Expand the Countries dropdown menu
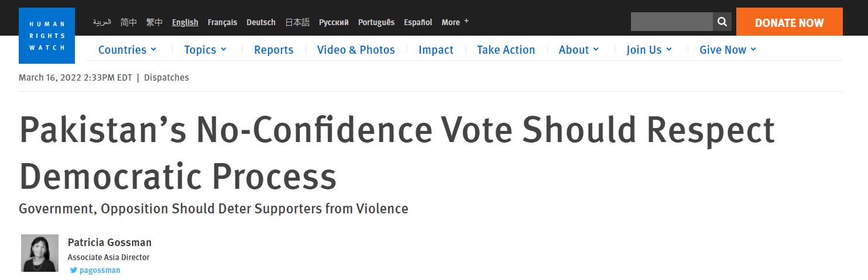Viewport: 868px width, 280px height. (127, 50)
